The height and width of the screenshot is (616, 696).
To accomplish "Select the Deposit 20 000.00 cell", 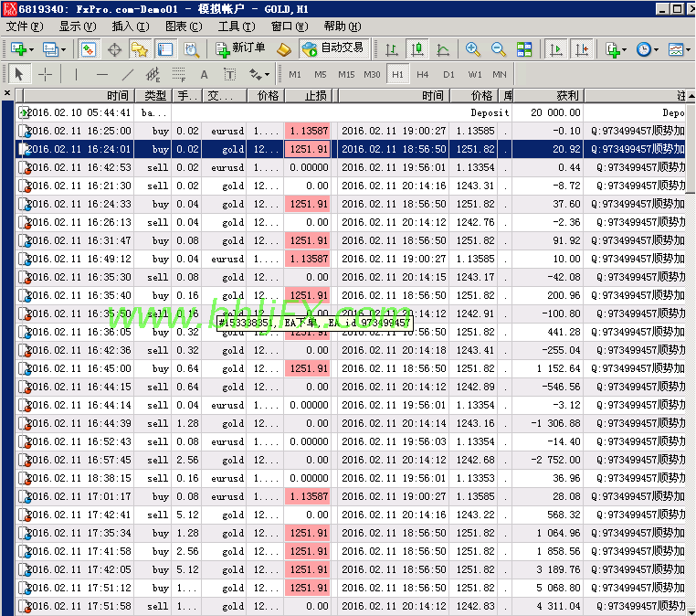I will tap(547, 112).
